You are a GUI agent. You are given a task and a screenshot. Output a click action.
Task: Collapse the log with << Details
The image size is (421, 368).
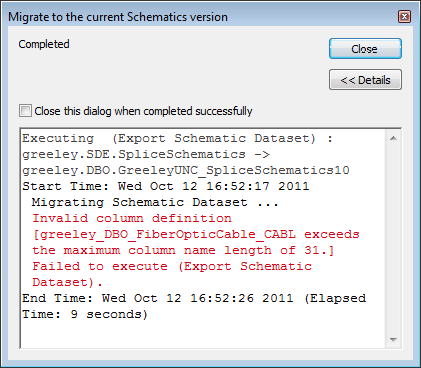click(365, 80)
